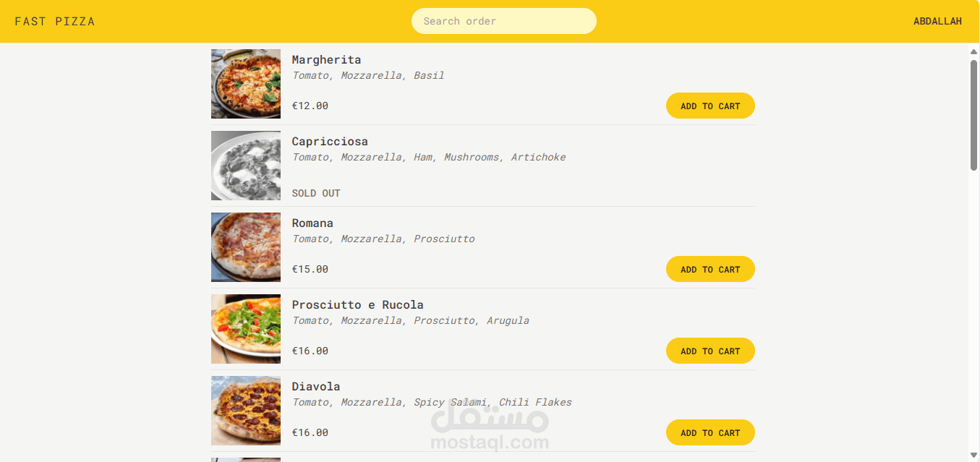Click the Diavola pizza name
Screen dimensions: 980x462
pos(316,387)
